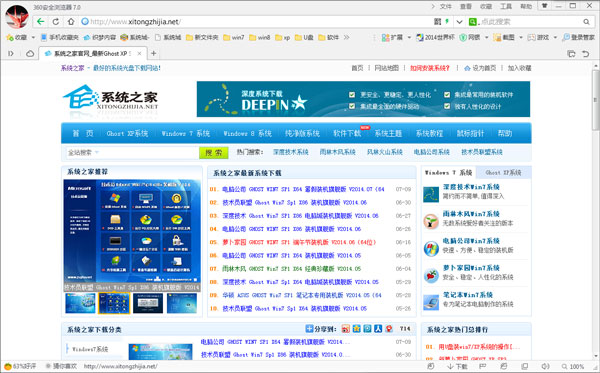Click the green 搜索 button

(x=214, y=152)
